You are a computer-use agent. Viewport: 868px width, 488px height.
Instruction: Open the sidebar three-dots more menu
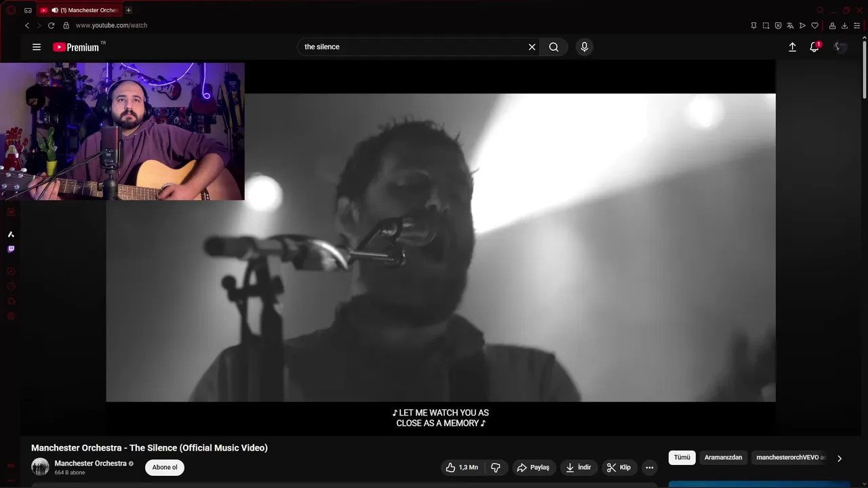pos(11,480)
